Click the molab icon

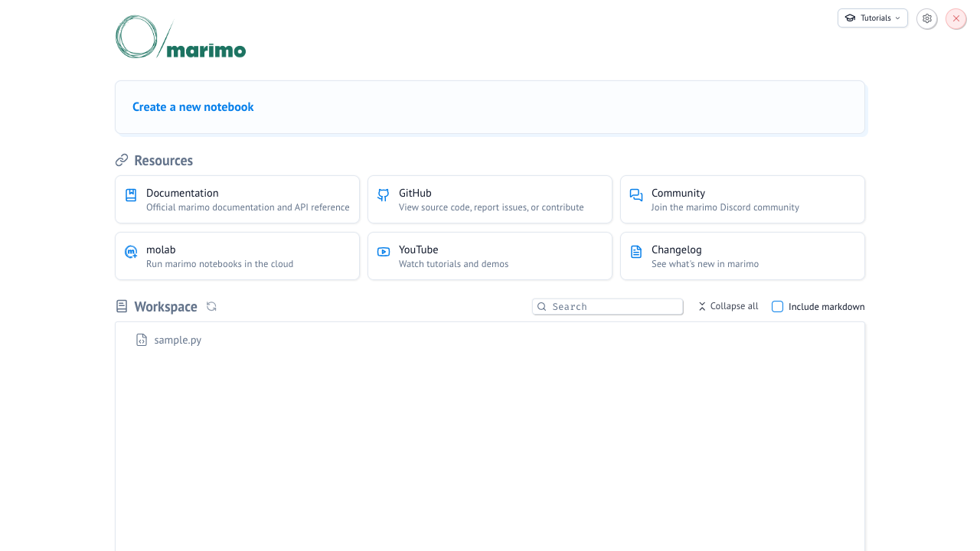tap(131, 252)
